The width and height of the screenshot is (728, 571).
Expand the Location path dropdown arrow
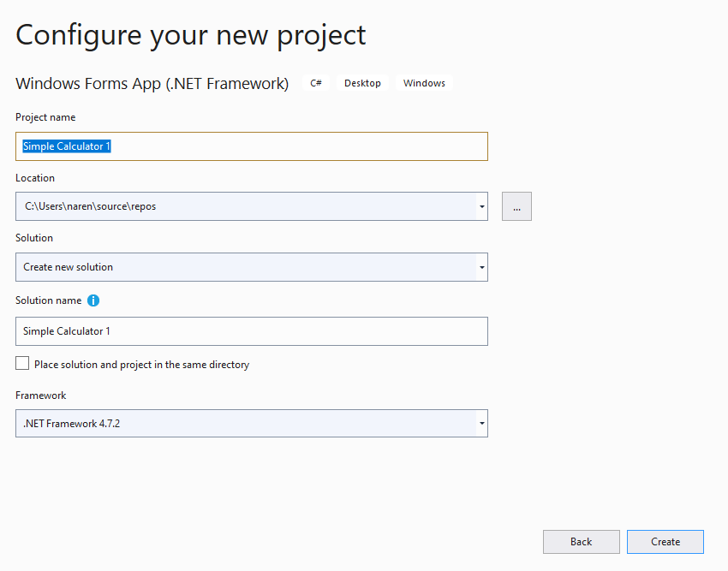482,206
